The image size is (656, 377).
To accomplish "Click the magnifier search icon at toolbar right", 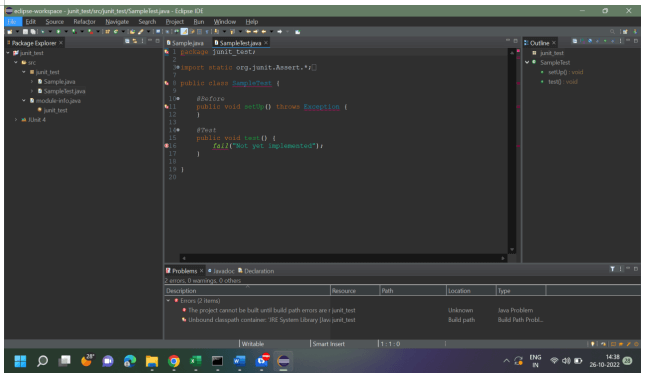I will [612, 32].
